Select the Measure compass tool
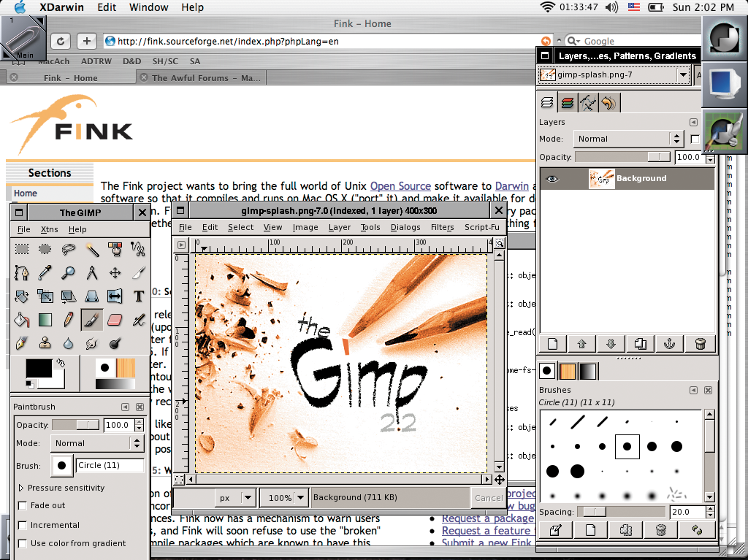748x560 pixels. [91, 273]
